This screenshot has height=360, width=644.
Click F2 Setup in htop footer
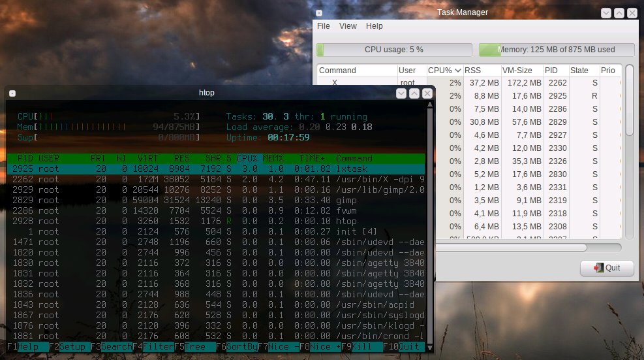click(69, 347)
